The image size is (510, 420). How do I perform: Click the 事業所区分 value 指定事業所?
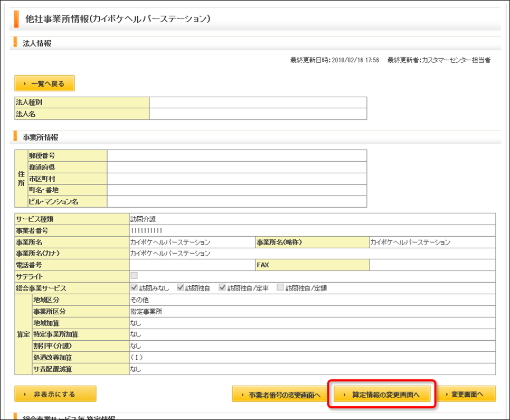(146, 312)
